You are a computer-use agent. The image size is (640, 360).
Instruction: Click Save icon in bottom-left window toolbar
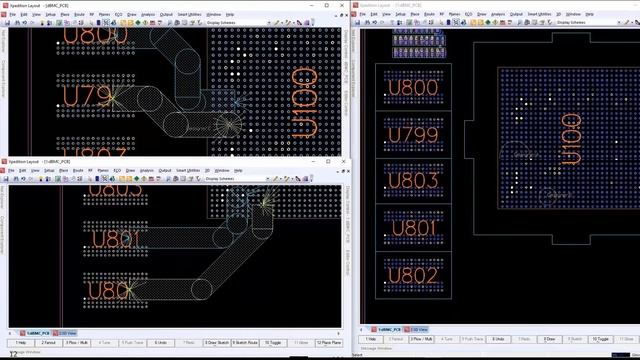6,178
